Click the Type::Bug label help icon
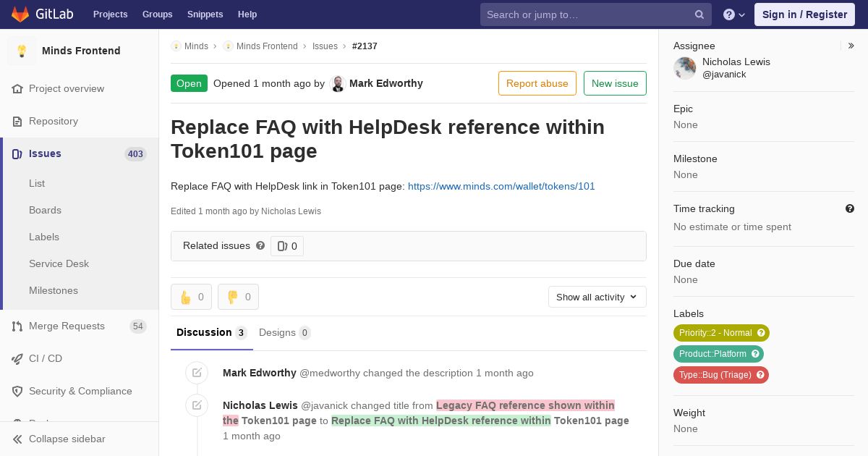Viewport: 868px width, 456px height. click(760, 375)
